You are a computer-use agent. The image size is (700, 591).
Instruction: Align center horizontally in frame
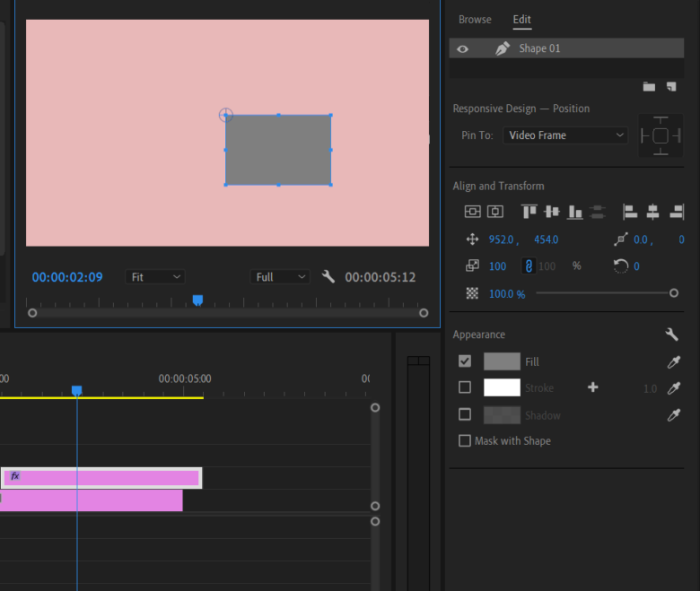pyautogui.click(x=495, y=212)
